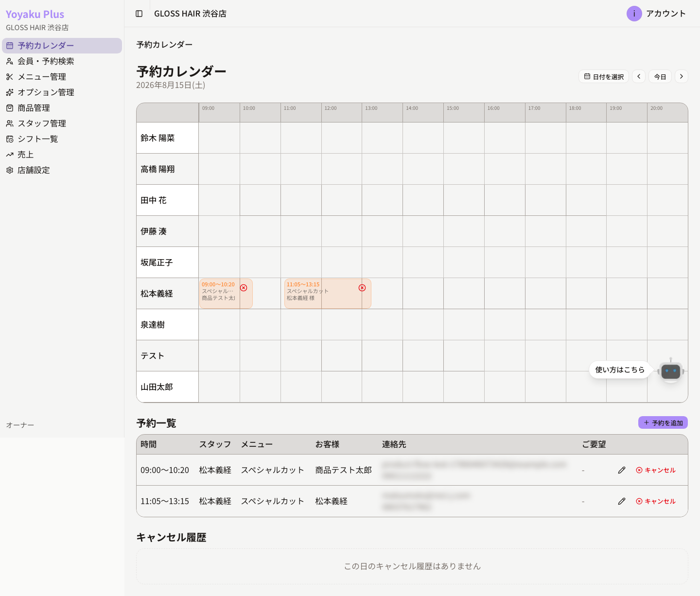Open the account avatar icon
The width and height of the screenshot is (700, 596).
[x=634, y=14]
